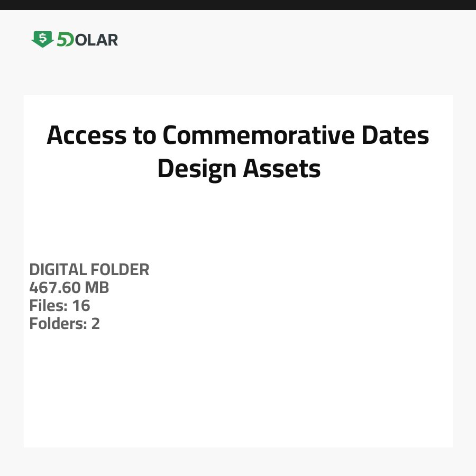
Task: Click the "Files: 16" line
Action: coord(60,306)
